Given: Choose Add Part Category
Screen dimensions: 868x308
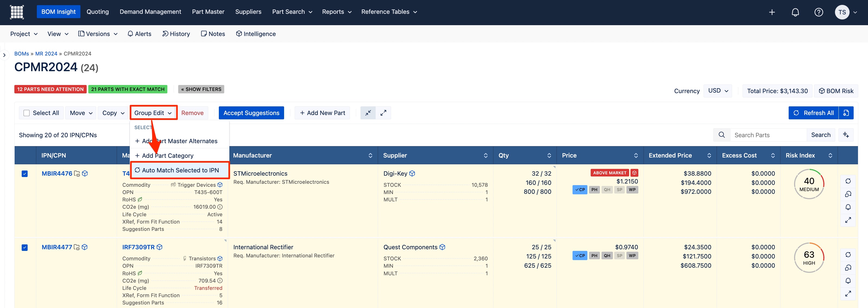Looking at the screenshot, I should [x=180, y=156].
